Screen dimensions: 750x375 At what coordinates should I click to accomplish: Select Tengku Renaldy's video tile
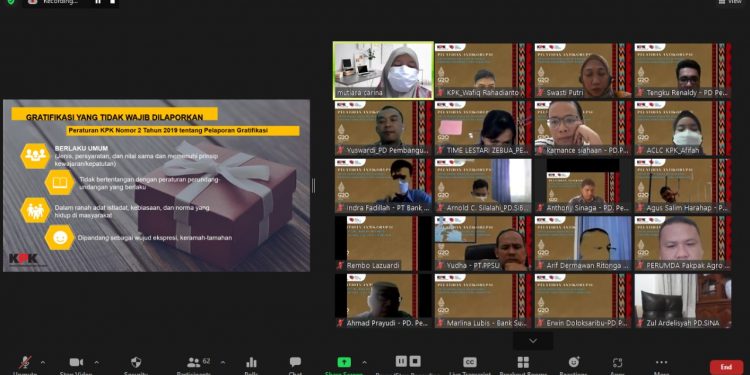pyautogui.click(x=683, y=70)
